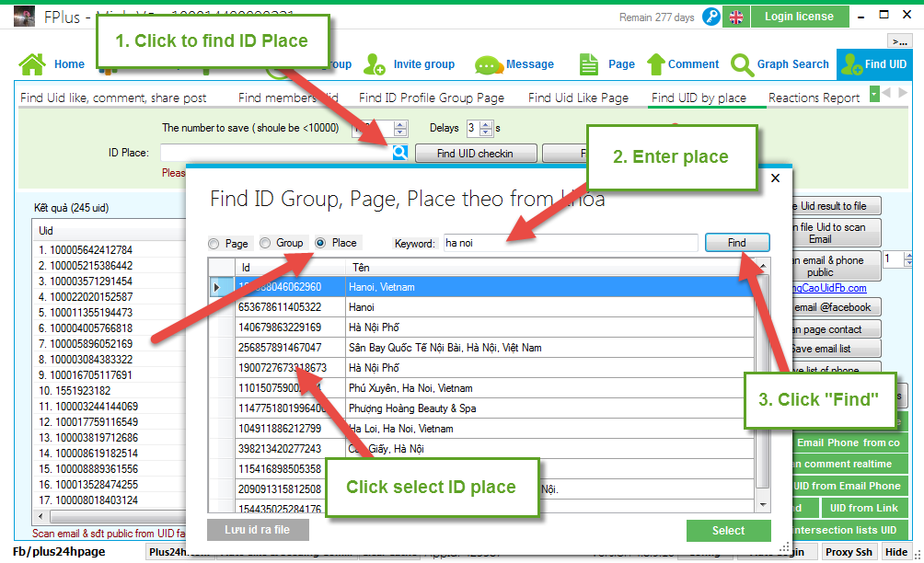
Task: Click the green Select button
Action: [x=728, y=530]
